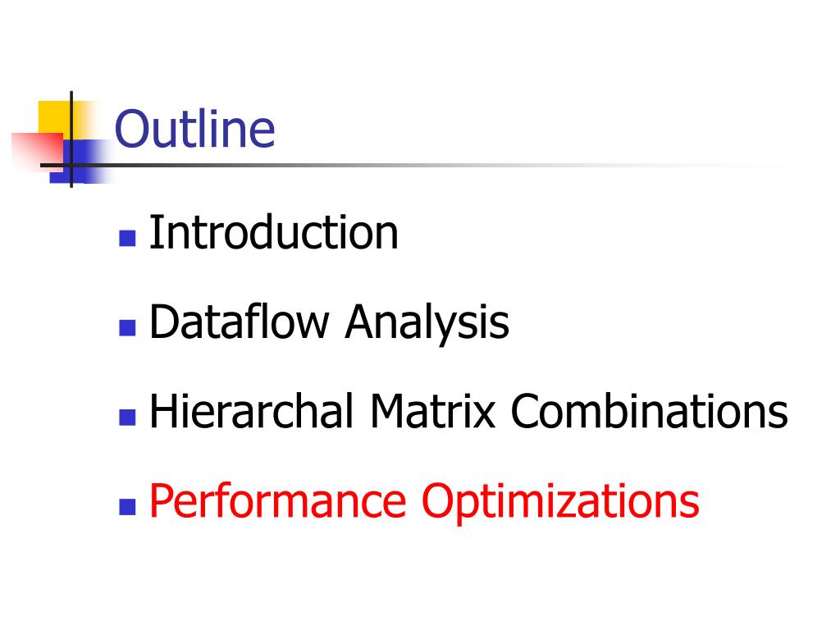The height and width of the screenshot is (630, 840).
Task: Click the red word Performance
Action: [277, 502]
